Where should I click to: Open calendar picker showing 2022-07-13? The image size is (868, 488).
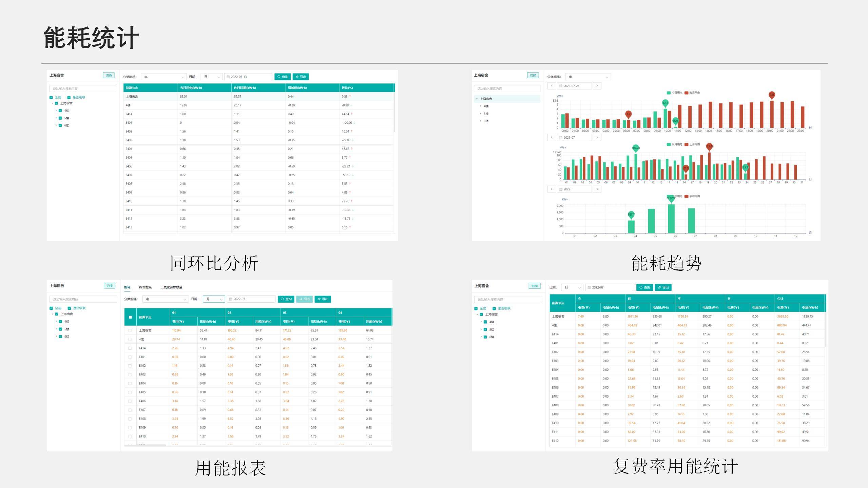coord(249,77)
